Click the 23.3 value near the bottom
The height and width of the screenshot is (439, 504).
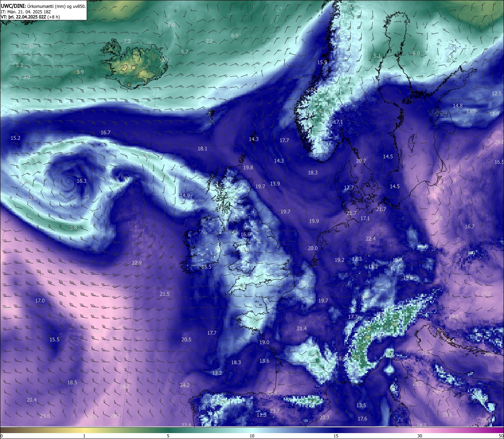pos(324,418)
